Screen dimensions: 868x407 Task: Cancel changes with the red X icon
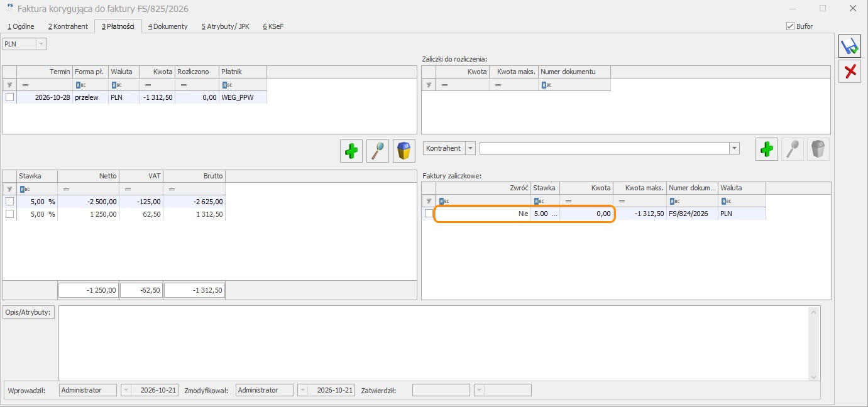pos(850,72)
